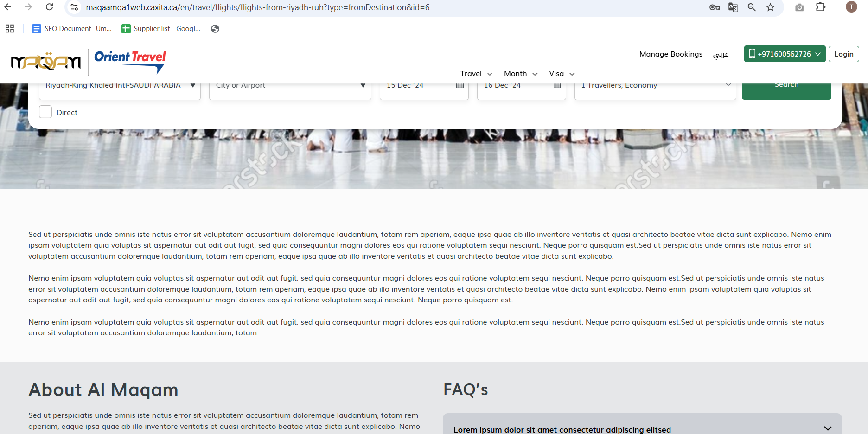Viewport: 868px width, 434px height.
Task: Click the Al Maqam logo
Action: click(x=46, y=62)
